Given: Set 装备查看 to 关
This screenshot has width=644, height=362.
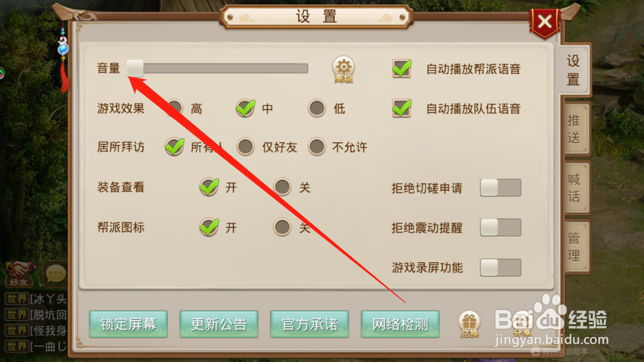Looking at the screenshot, I should click(x=282, y=187).
